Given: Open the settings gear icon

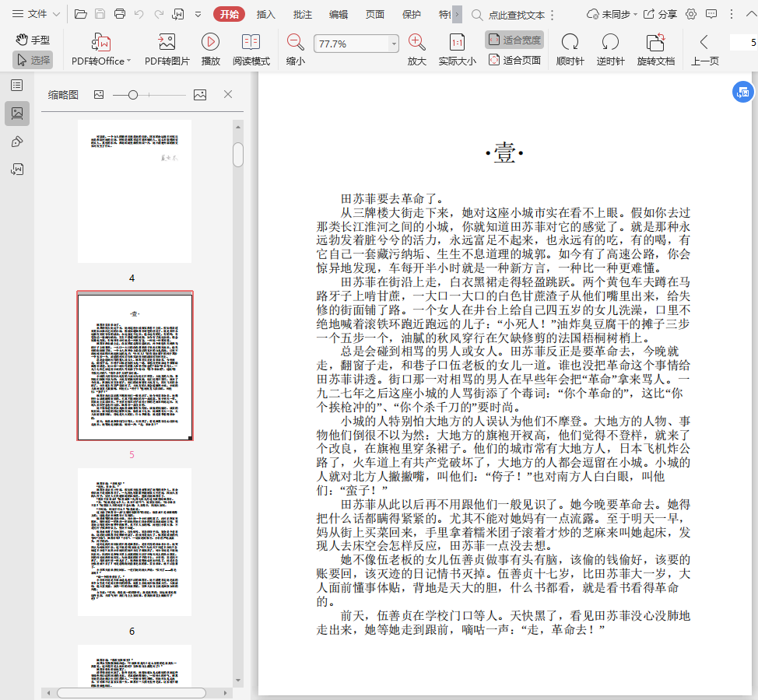Looking at the screenshot, I should click(691, 15).
